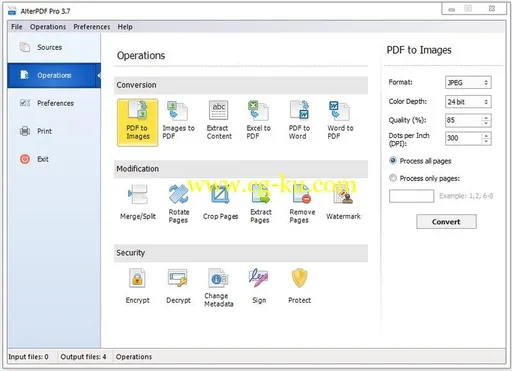Choose the Change Metadata tool
Screen dimensions: 512x371
point(219,288)
